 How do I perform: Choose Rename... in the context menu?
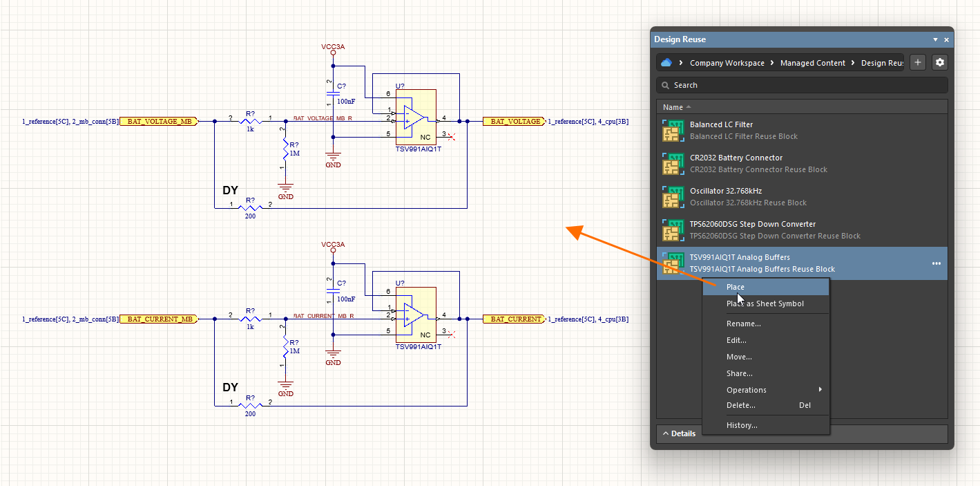[743, 324]
